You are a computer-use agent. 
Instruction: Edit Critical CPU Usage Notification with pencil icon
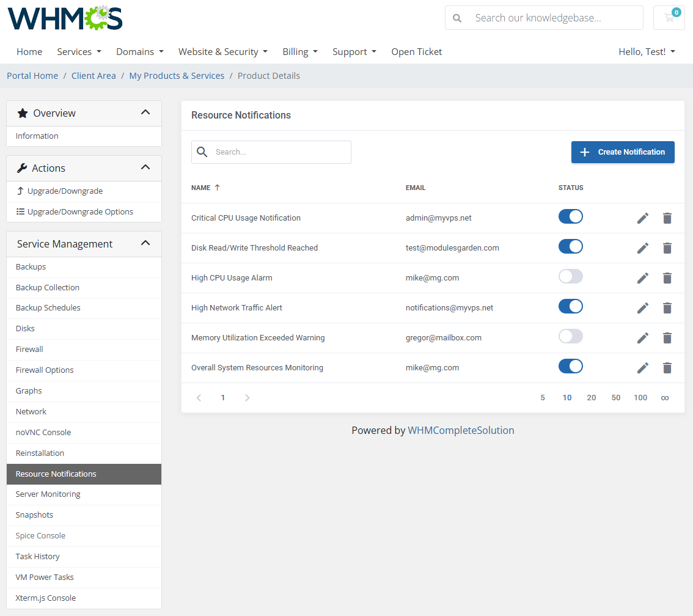(643, 218)
